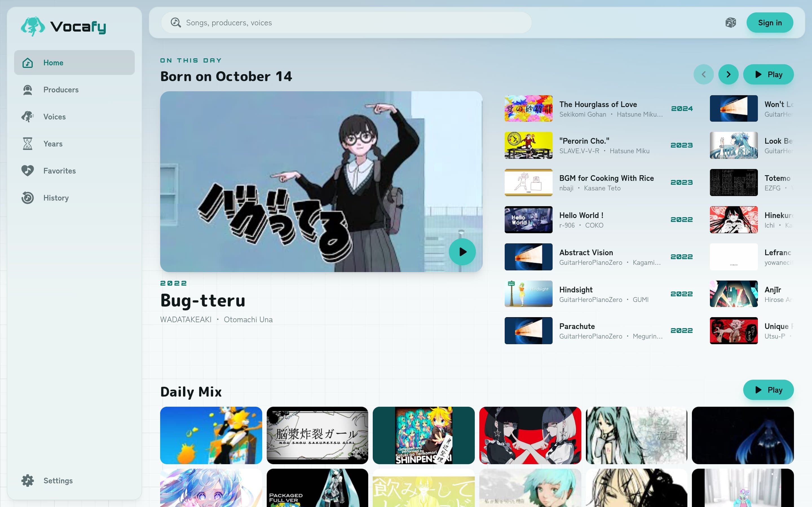
Task: Open the Hello World ! song row
Action: pos(598,220)
